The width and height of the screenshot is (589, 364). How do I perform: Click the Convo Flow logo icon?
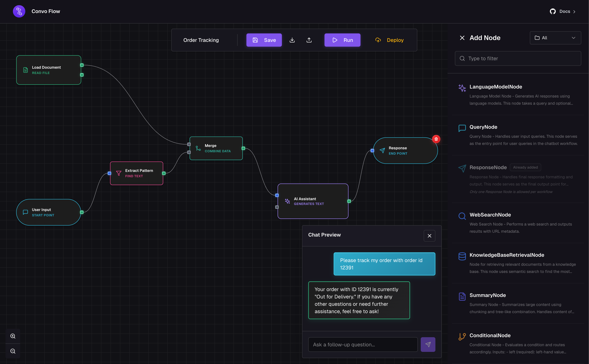pyautogui.click(x=19, y=11)
